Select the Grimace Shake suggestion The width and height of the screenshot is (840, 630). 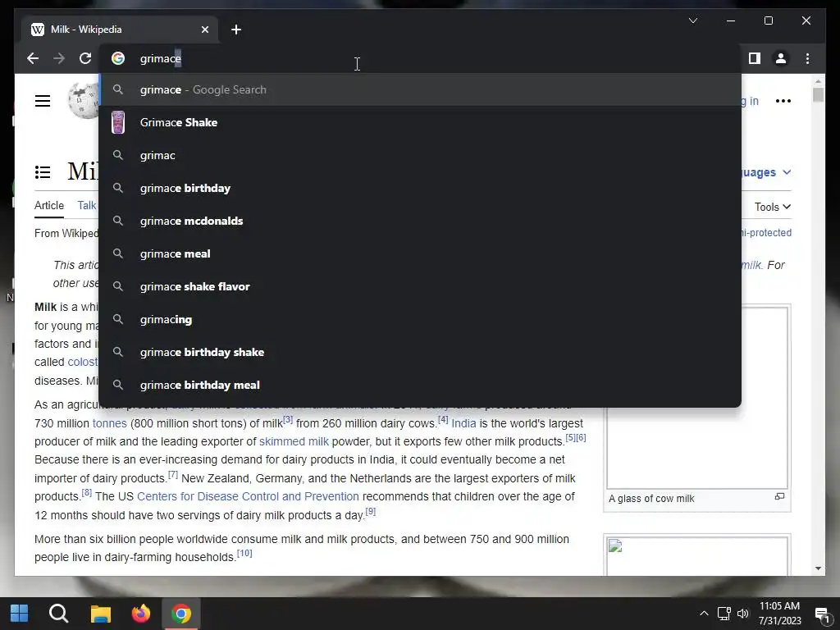[x=420, y=122]
